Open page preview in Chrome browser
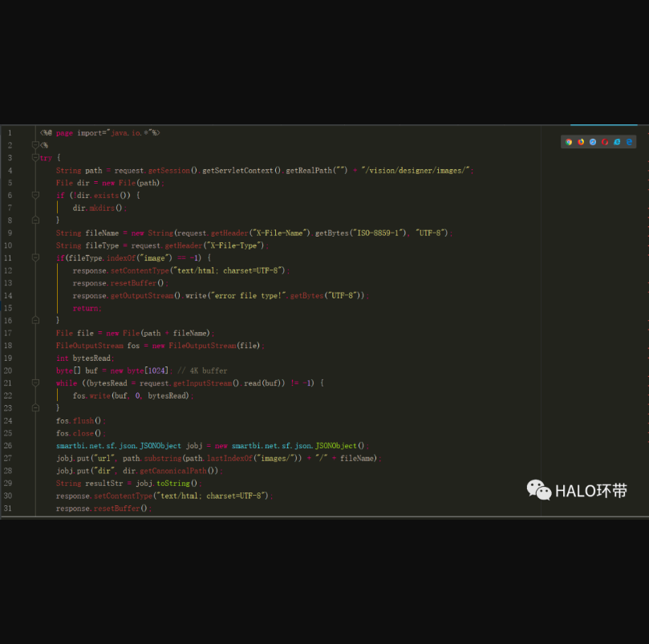 (569, 142)
